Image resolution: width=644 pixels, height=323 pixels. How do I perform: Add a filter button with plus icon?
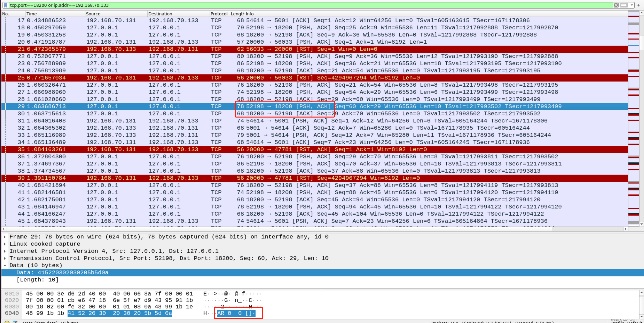point(639,5)
